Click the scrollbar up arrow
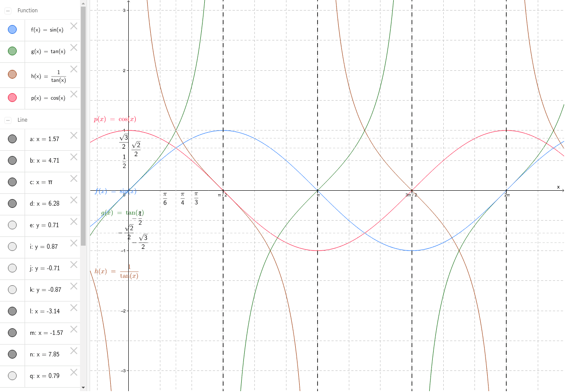Image resolution: width=565 pixels, height=392 pixels. coord(83,4)
